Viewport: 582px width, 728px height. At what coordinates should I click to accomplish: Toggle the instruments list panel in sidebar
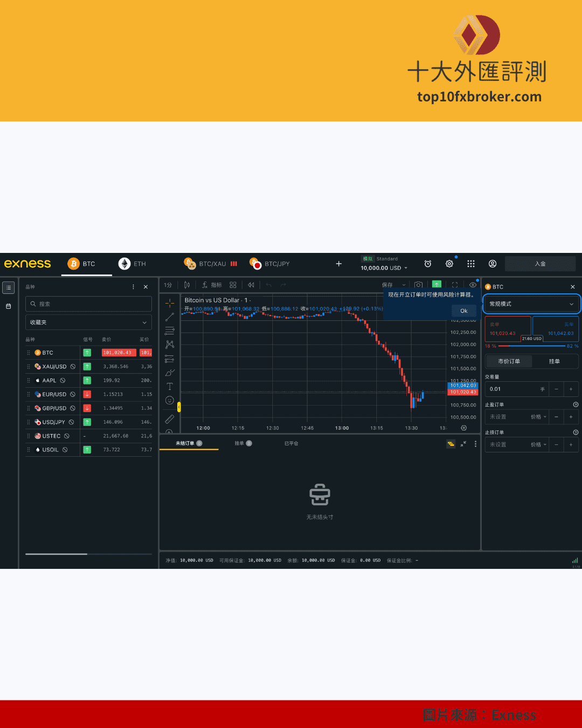[9, 287]
